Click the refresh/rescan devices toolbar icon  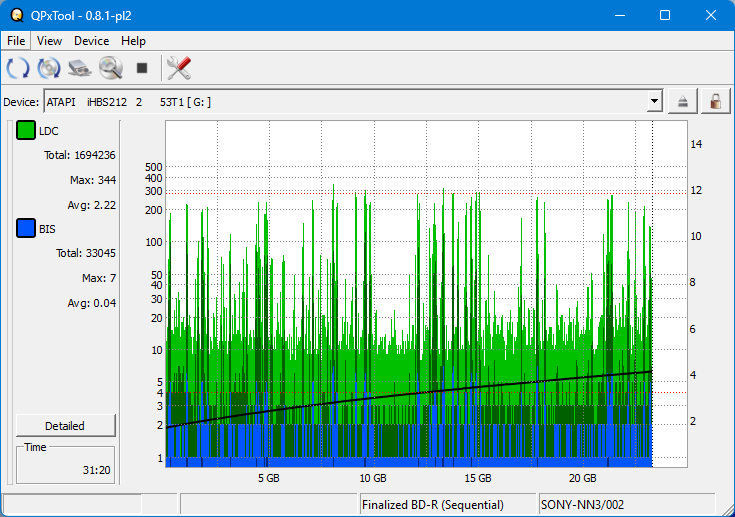[x=18, y=68]
